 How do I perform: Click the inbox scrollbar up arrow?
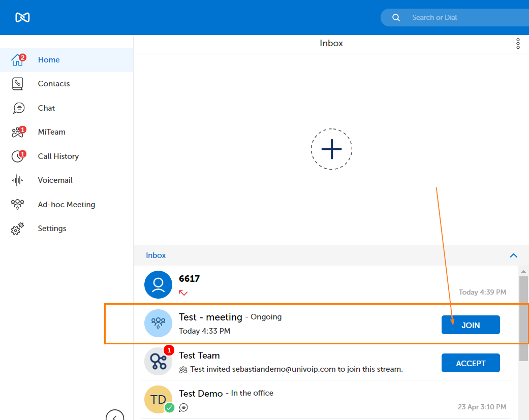pyautogui.click(x=523, y=271)
